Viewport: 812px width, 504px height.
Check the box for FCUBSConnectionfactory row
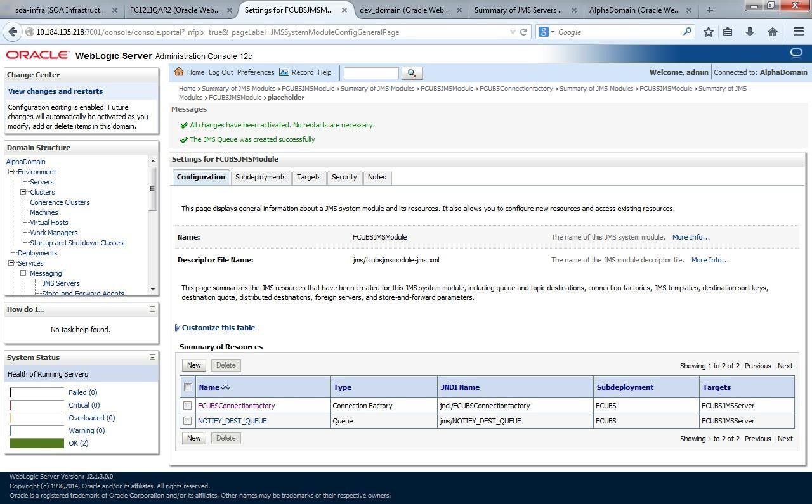(x=188, y=406)
